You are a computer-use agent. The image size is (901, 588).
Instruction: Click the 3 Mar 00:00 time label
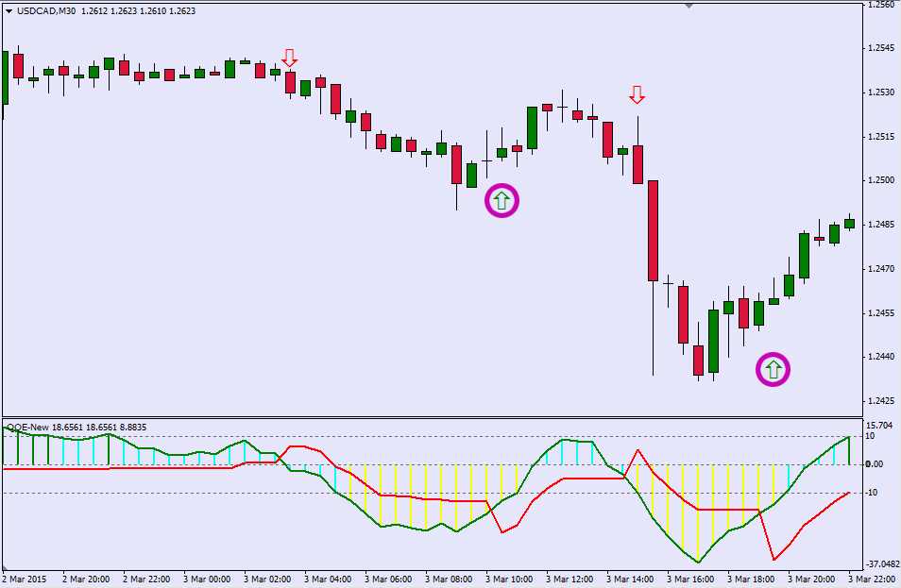click(x=207, y=579)
